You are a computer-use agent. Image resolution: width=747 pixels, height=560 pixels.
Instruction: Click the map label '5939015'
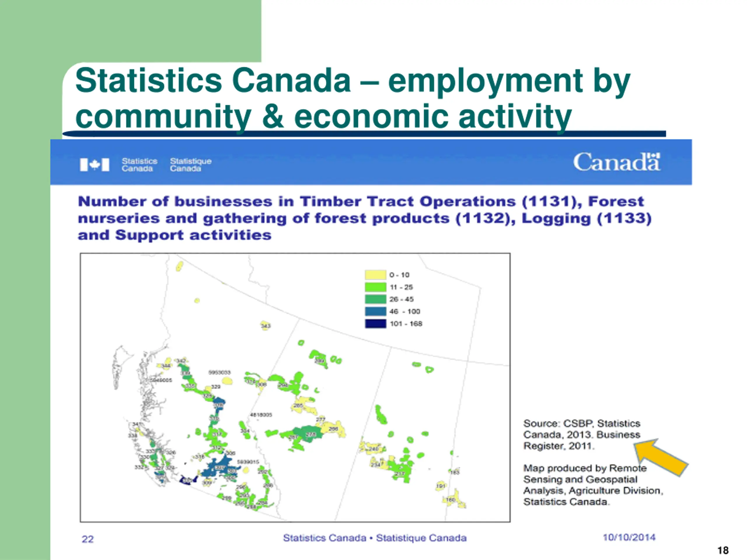(248, 461)
